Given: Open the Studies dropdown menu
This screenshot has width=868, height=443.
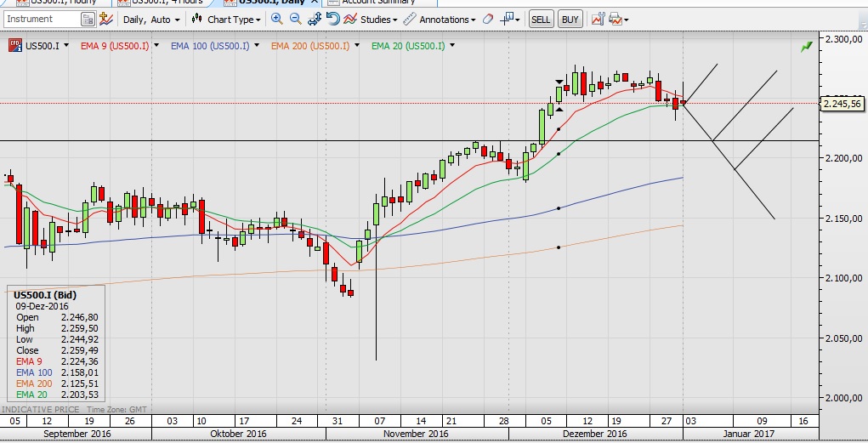Looking at the screenshot, I should point(371,20).
